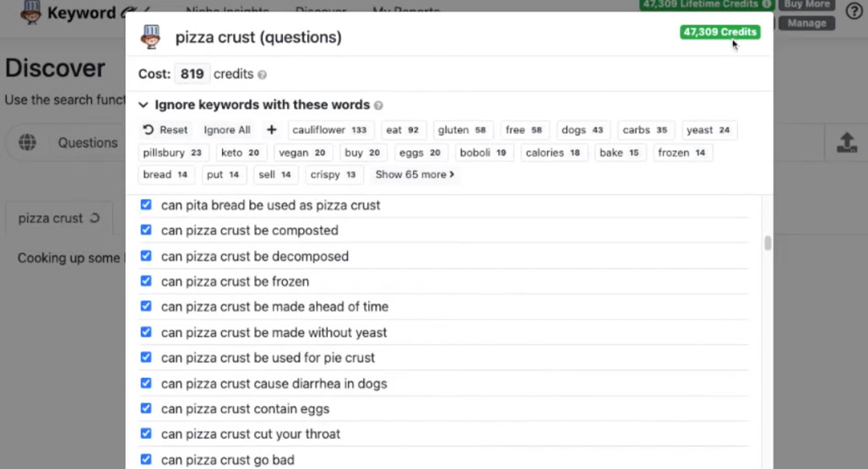Click the plus icon to add ignore word
Viewport: 868px width, 469px height.
click(271, 130)
